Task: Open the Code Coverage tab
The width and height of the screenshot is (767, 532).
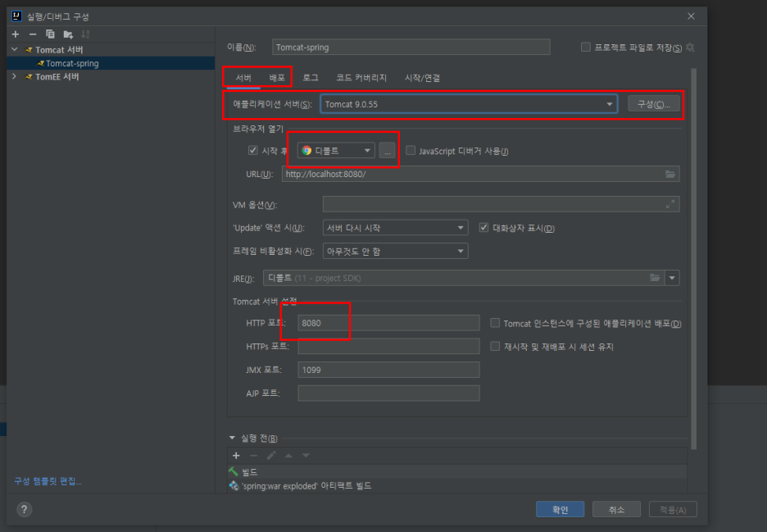Action: 361,78
